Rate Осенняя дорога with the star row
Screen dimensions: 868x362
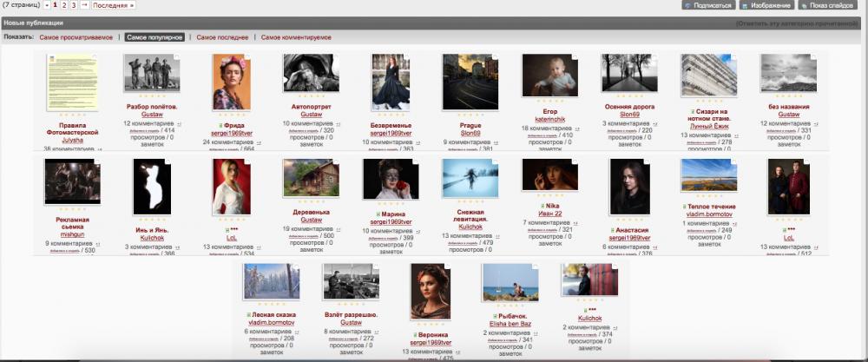point(629,97)
